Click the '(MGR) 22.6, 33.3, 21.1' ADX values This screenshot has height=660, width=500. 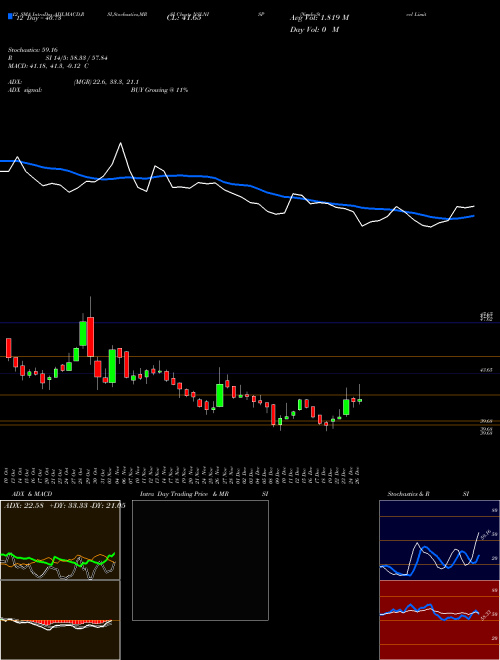click(106, 82)
